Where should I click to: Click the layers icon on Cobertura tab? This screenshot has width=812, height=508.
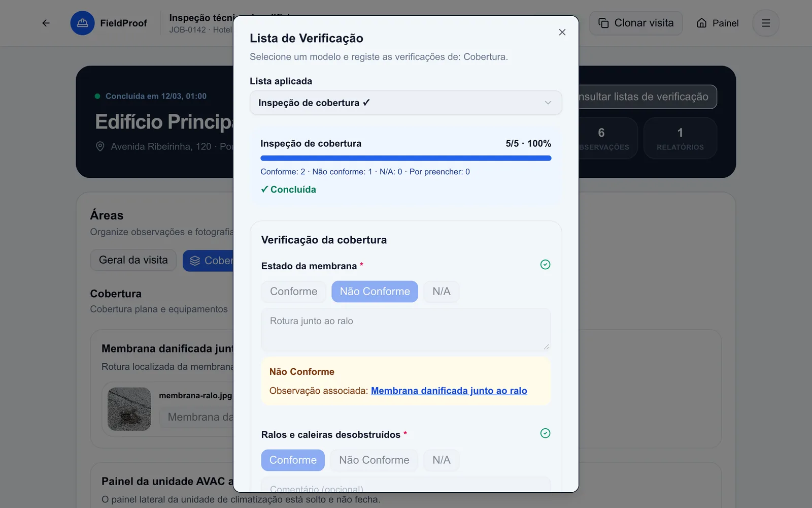pos(195,261)
